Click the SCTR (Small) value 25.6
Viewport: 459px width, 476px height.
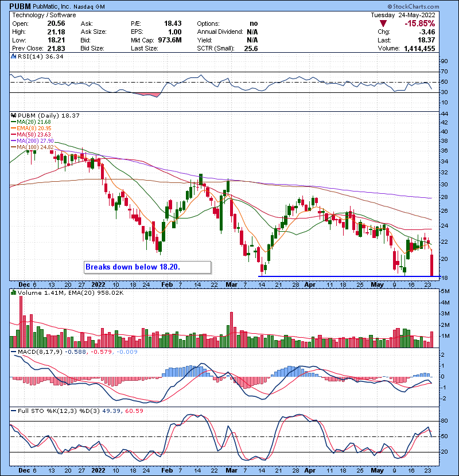(x=251, y=48)
